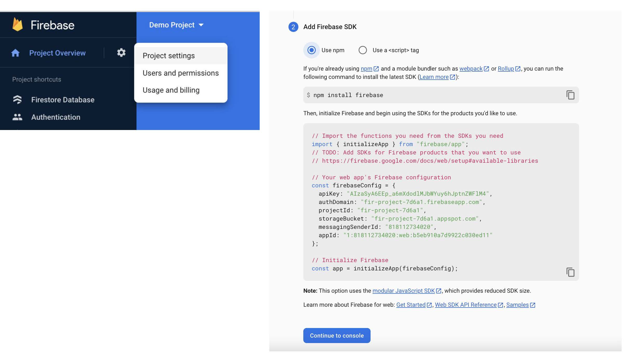The height and width of the screenshot is (362, 644).
Task: Click the messagingSenderId value "818112734020"
Action: click(x=409, y=227)
